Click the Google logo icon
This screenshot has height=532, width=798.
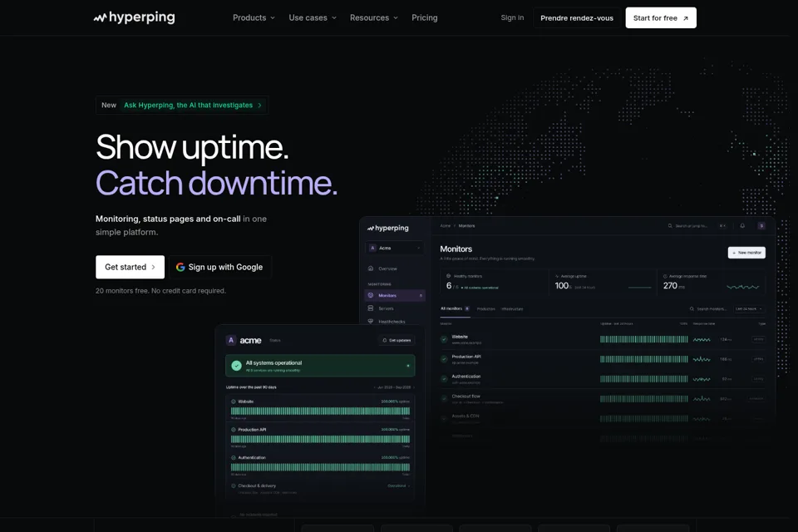[x=180, y=267]
